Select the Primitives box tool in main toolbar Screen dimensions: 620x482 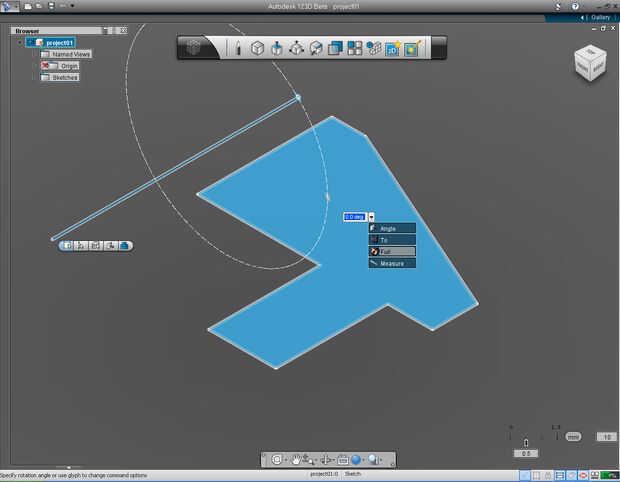click(257, 48)
